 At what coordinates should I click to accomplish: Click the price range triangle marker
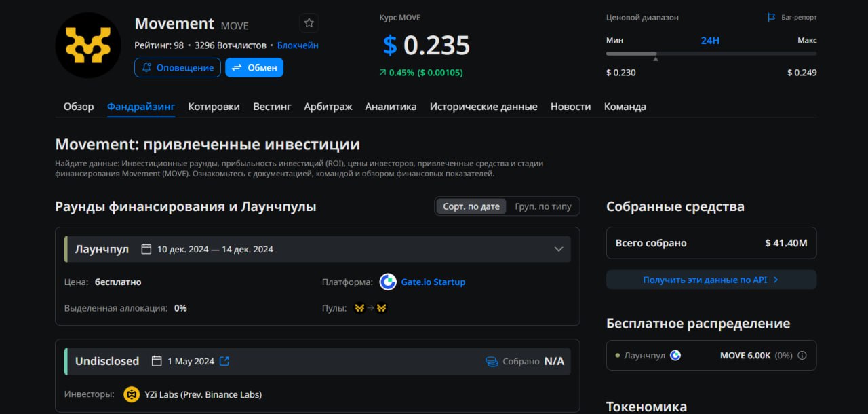pos(655,59)
